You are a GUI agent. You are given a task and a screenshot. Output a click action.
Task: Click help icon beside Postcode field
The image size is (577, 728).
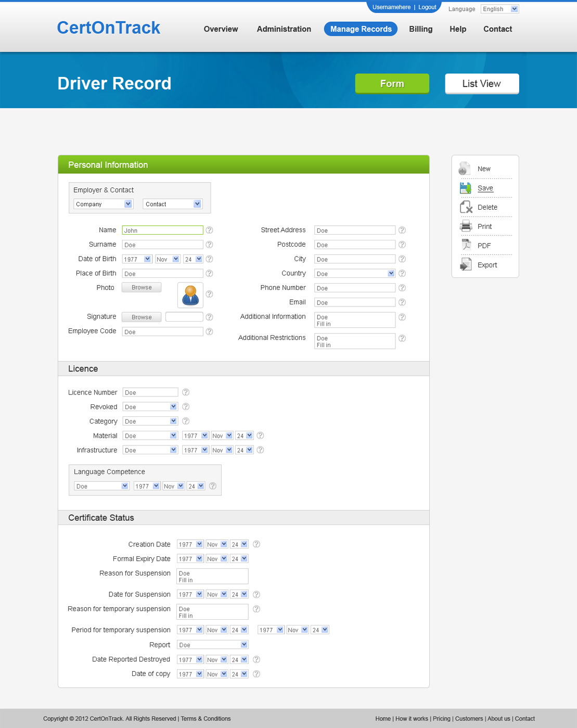point(402,245)
